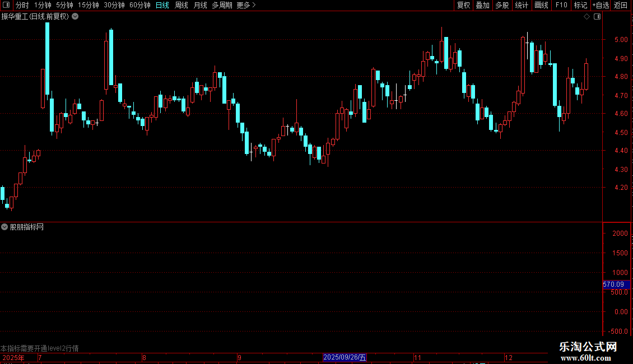
Task: Switch to 周线 weekly chart
Action: pos(181,5)
